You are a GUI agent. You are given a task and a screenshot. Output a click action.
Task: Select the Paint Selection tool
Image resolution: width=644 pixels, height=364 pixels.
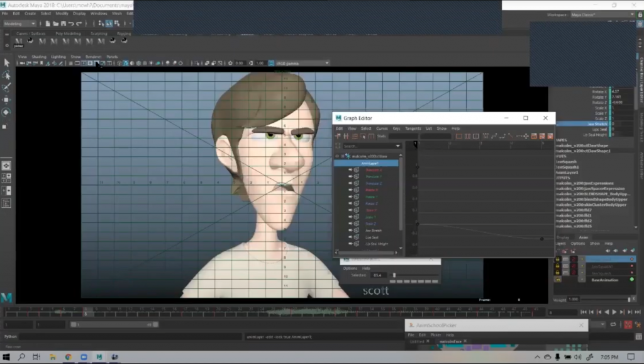[6, 87]
